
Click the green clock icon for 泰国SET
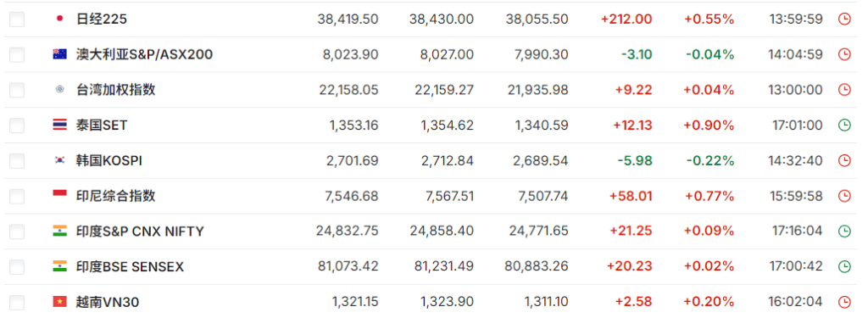(844, 126)
